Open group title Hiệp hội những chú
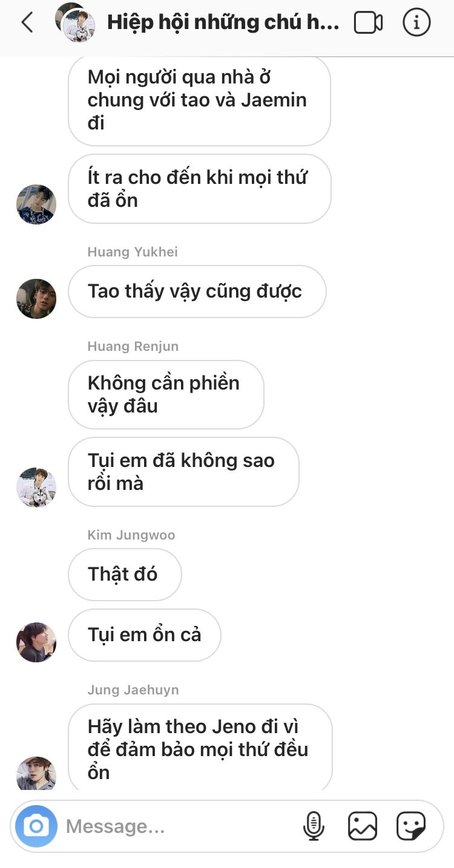The height and width of the screenshot is (868, 454). coord(223,22)
